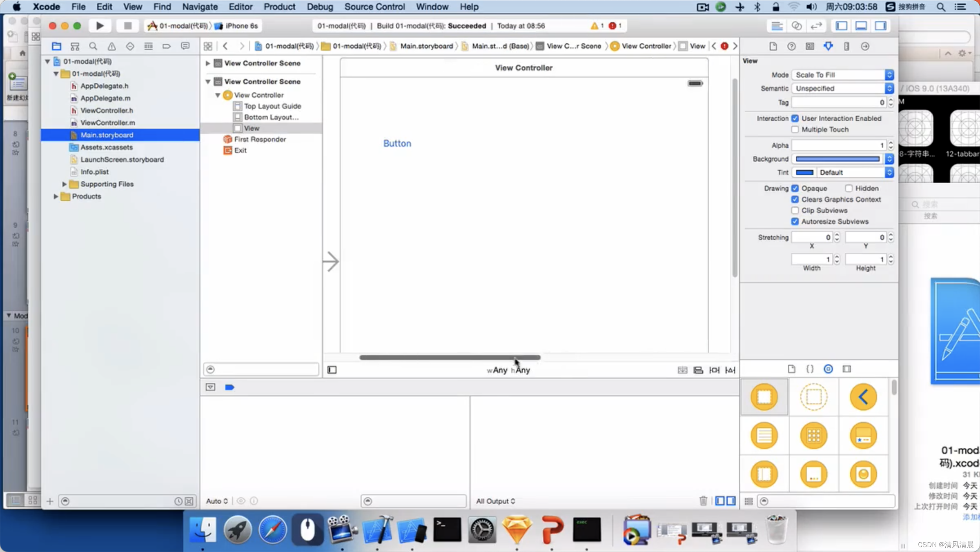Expand the Products group

tap(56, 196)
